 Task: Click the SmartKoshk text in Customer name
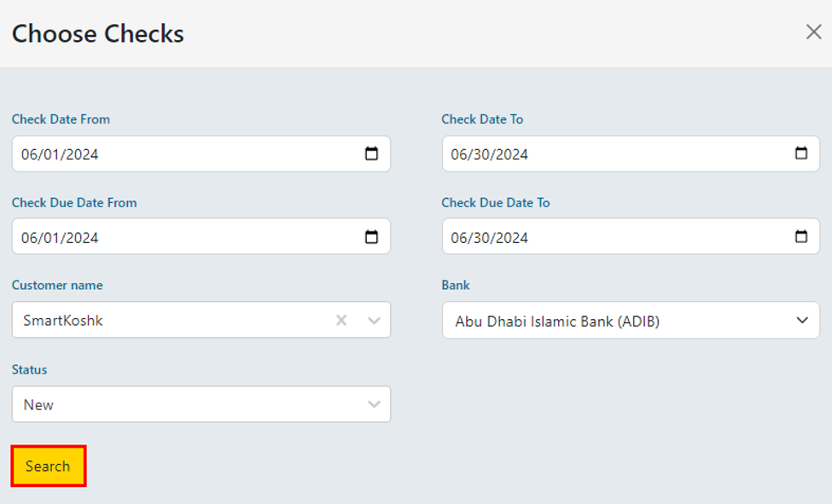[x=62, y=321]
